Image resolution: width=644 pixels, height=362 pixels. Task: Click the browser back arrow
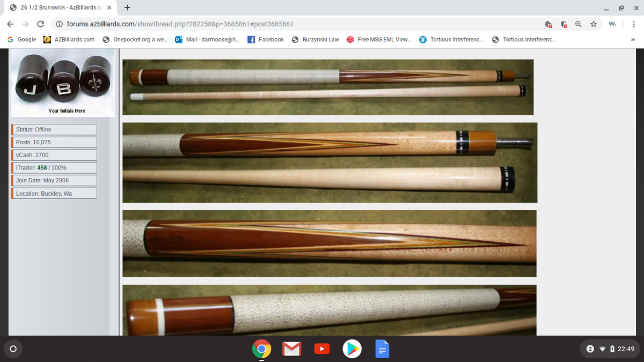pyautogui.click(x=10, y=24)
